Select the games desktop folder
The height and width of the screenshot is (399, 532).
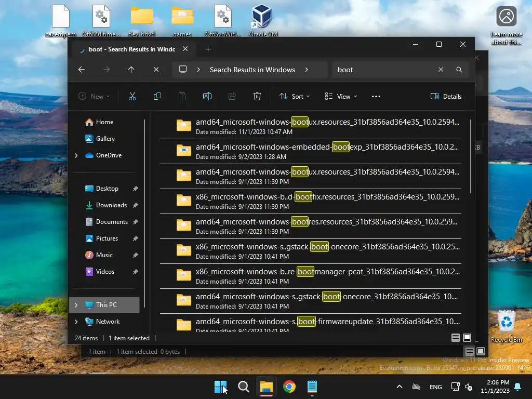pyautogui.click(x=182, y=20)
